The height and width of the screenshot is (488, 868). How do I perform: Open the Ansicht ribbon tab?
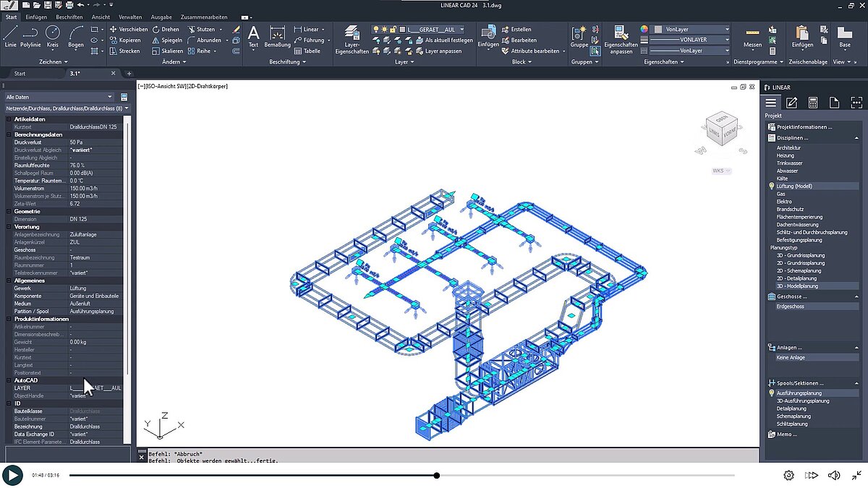point(101,17)
